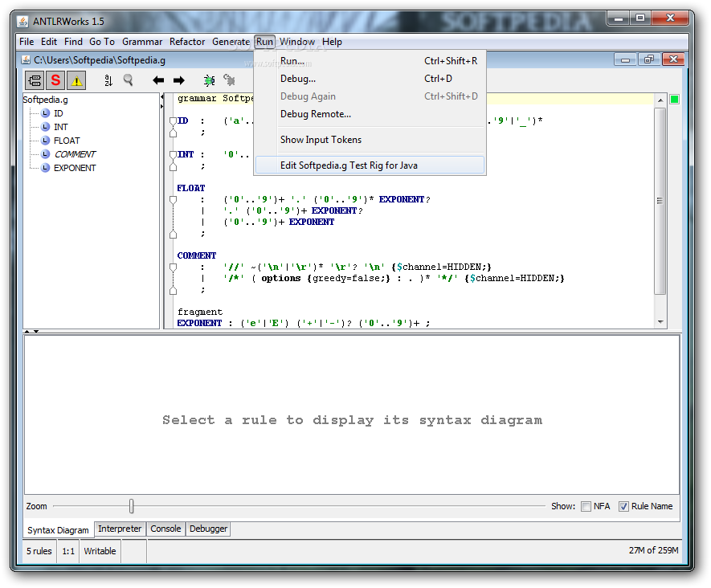
Task: Click the yellow warning triangle icon
Action: pos(76,80)
